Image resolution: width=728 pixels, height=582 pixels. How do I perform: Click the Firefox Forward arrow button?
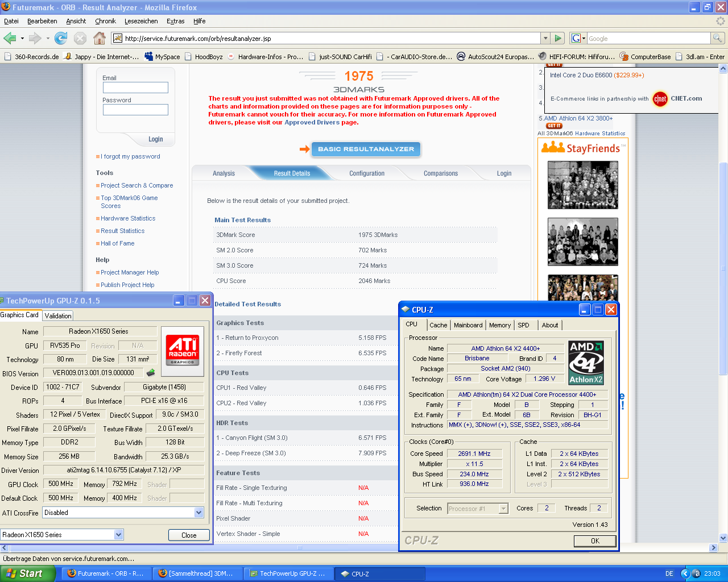click(x=35, y=38)
